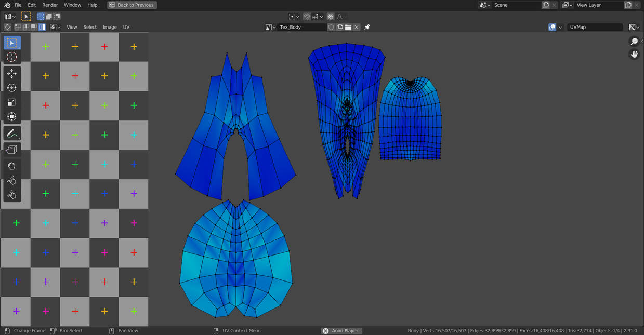Select the Select Box tool in left toolbar
The height and width of the screenshot is (335, 644).
[12, 43]
